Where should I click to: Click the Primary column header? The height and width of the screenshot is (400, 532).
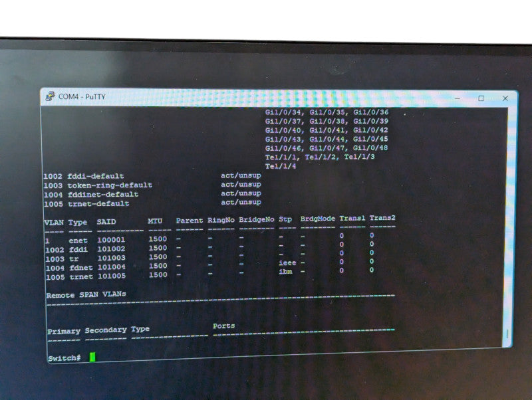pyautogui.click(x=64, y=331)
